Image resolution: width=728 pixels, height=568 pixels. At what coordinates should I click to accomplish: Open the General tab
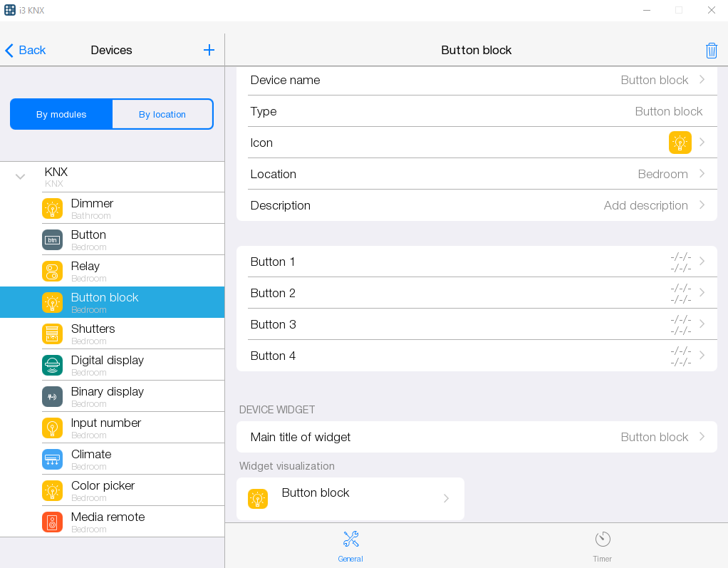pos(350,546)
